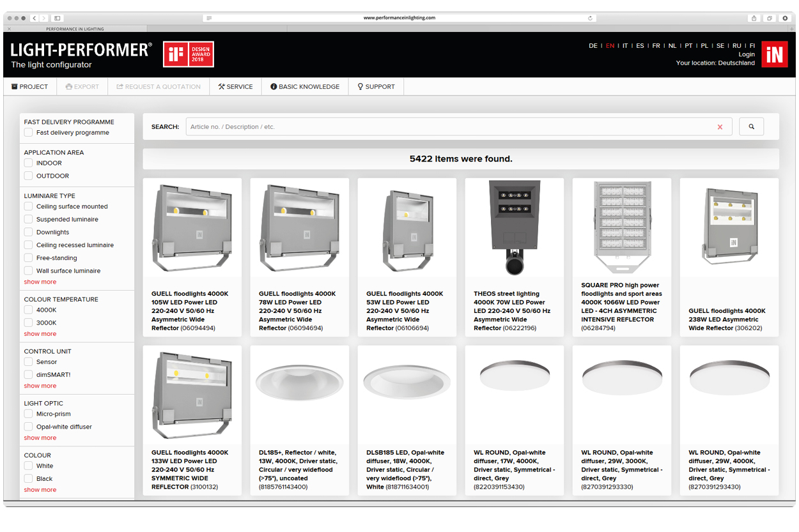Open the PROJECT menu

point(30,87)
